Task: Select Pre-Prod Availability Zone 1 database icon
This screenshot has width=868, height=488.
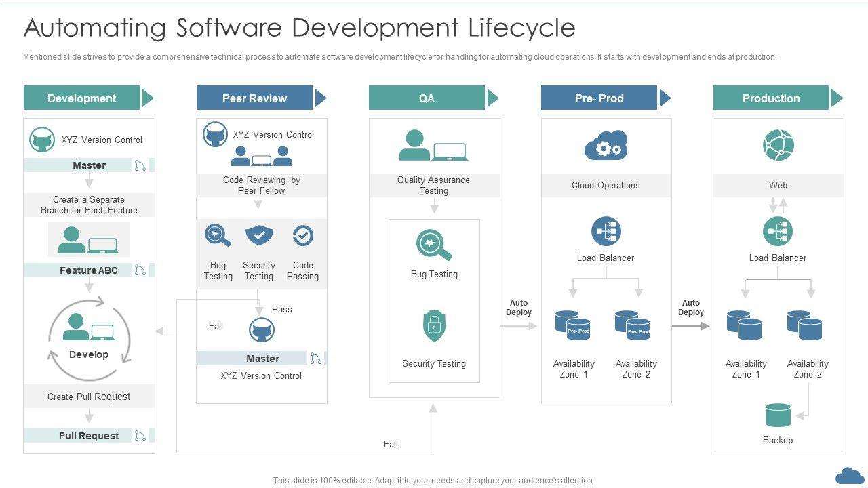Action: tap(572, 325)
